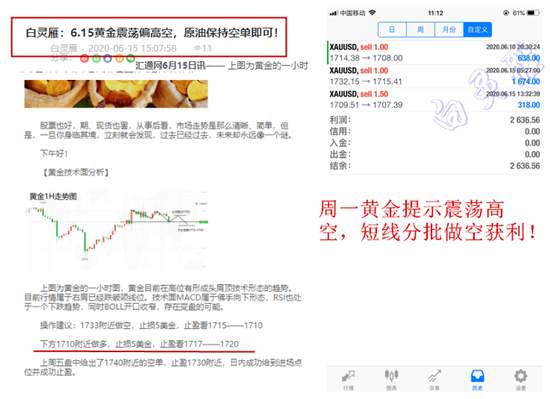Open the XAUUSD sell 1.00 trade 1714.38 → 1708.00
This screenshot has height=399, width=550.
435,53
